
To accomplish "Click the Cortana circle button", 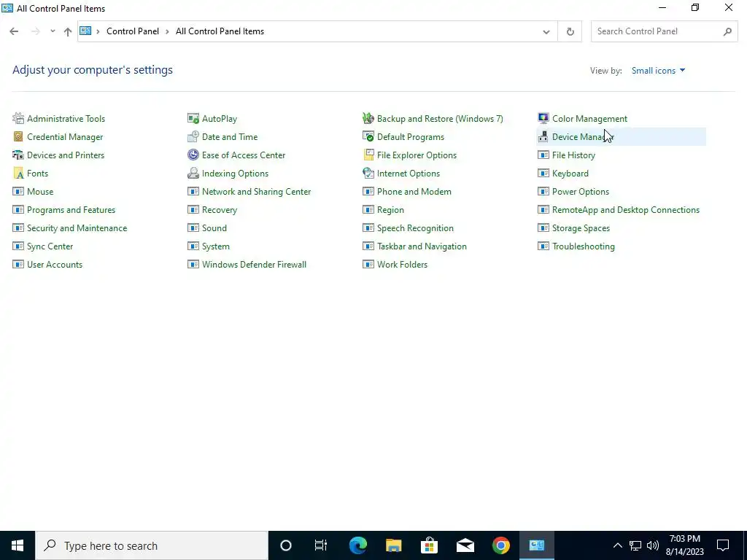I will 285,545.
